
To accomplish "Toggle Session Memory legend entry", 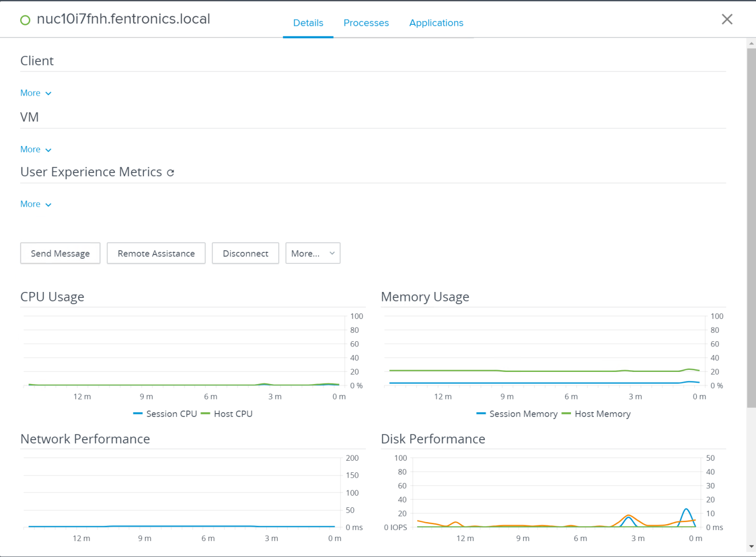I will [x=517, y=414].
